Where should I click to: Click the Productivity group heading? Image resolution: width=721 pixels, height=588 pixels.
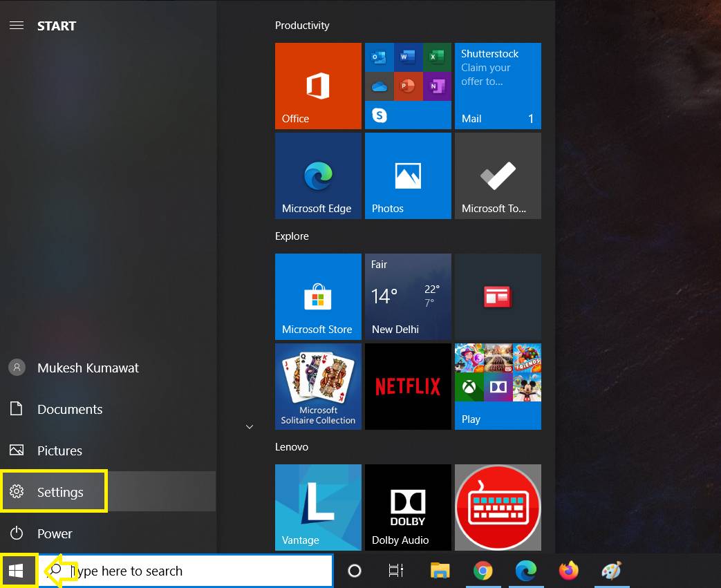click(x=302, y=26)
